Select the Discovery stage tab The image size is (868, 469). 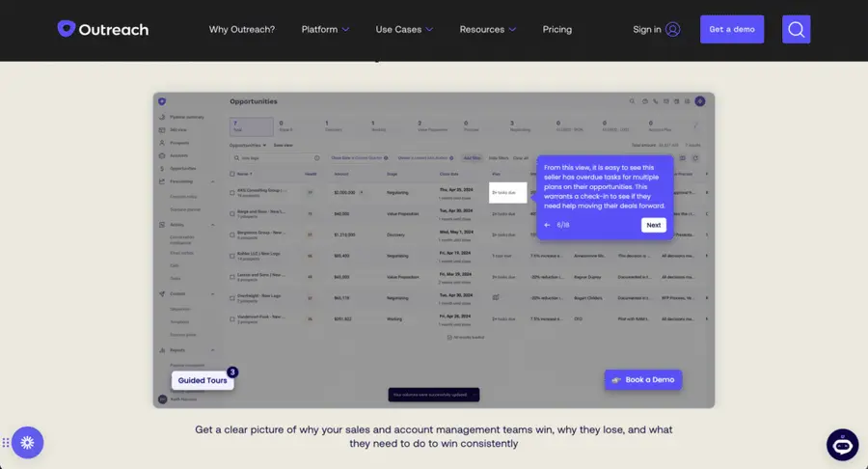point(334,126)
